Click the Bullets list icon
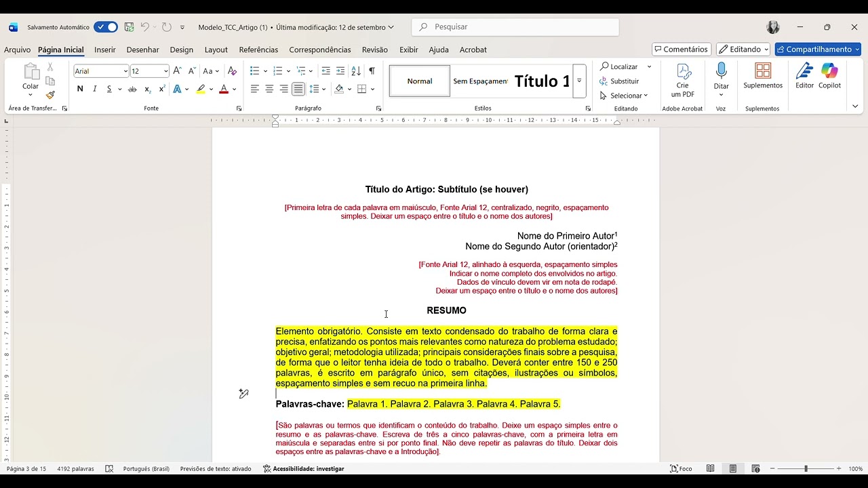Screen dimensions: 868x488 tap(254, 70)
